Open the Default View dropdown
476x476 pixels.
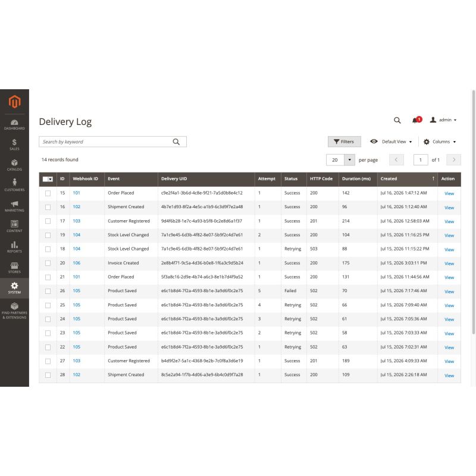click(391, 142)
